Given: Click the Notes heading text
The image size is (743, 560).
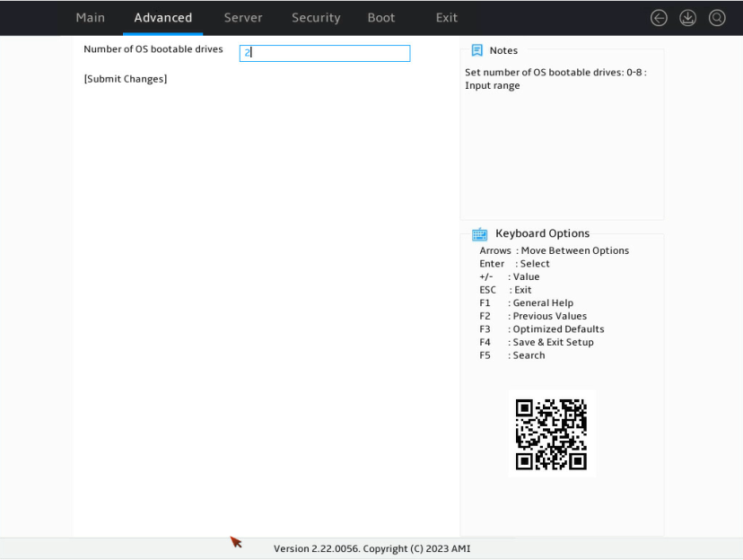Looking at the screenshot, I should (503, 50).
